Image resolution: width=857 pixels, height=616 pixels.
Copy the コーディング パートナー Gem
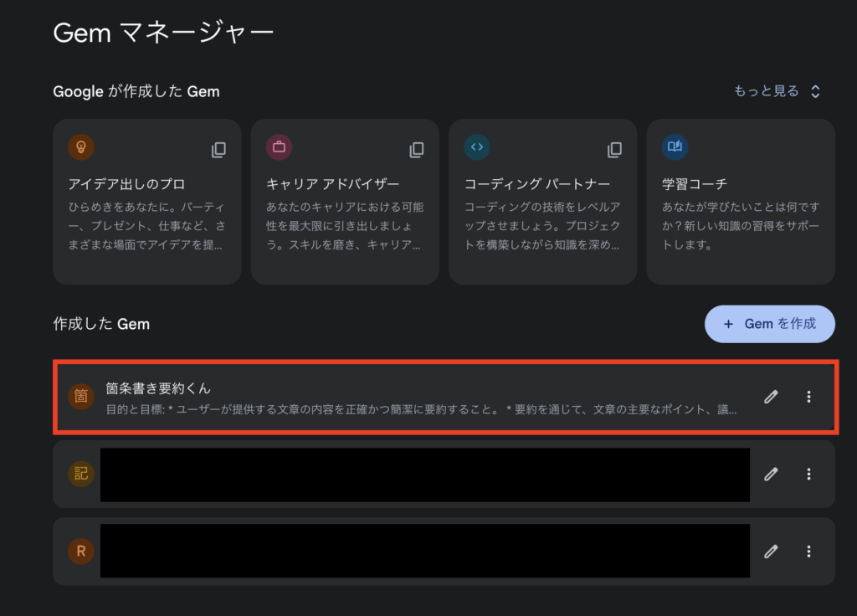point(614,149)
